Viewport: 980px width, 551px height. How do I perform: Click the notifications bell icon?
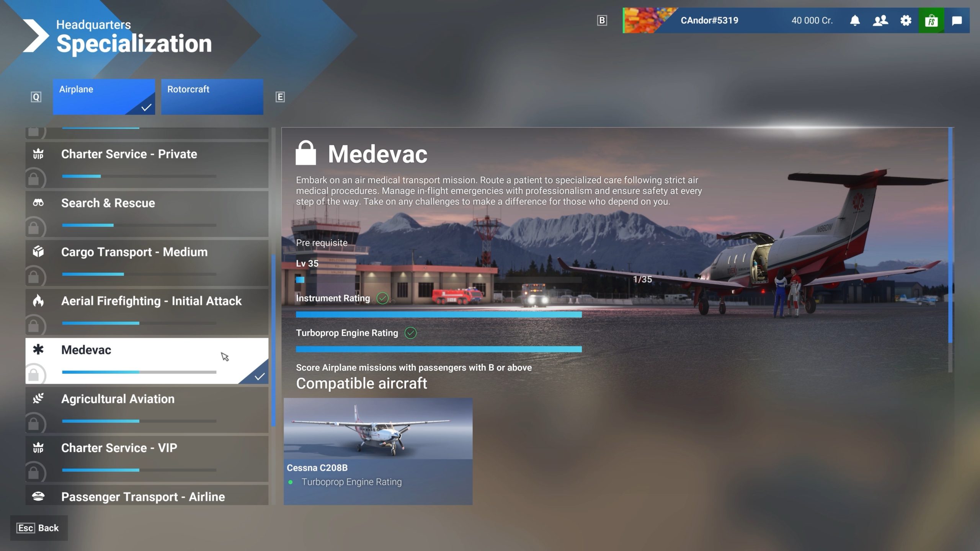click(x=855, y=20)
